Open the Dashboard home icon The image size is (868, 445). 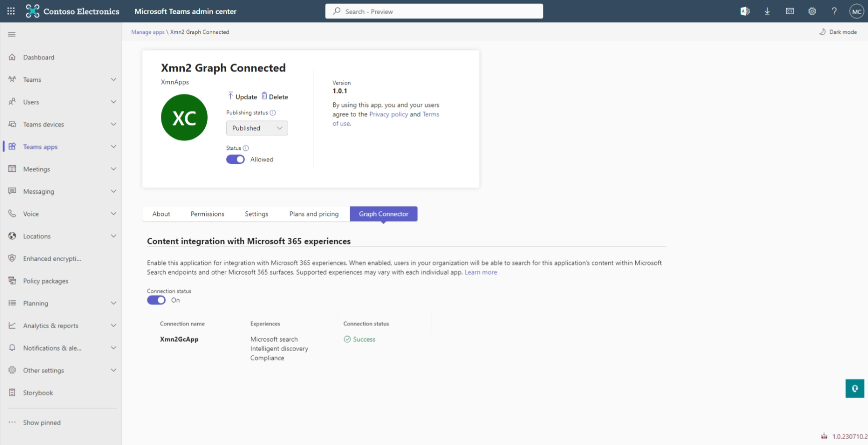click(12, 57)
